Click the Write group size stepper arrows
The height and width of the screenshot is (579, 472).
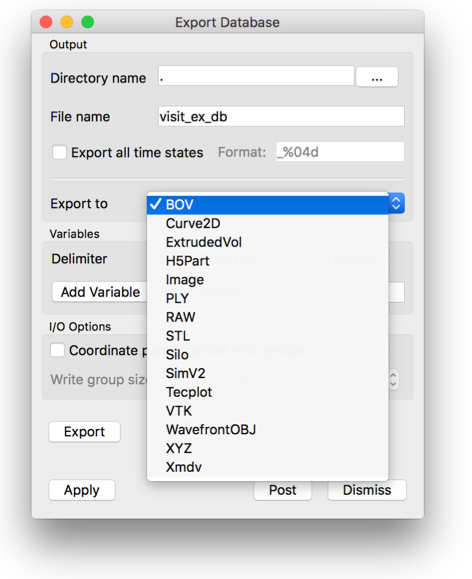pyautogui.click(x=393, y=380)
